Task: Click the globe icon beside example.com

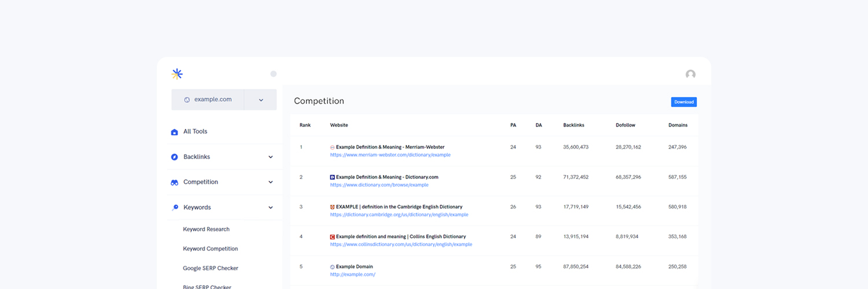Action: pos(187,99)
